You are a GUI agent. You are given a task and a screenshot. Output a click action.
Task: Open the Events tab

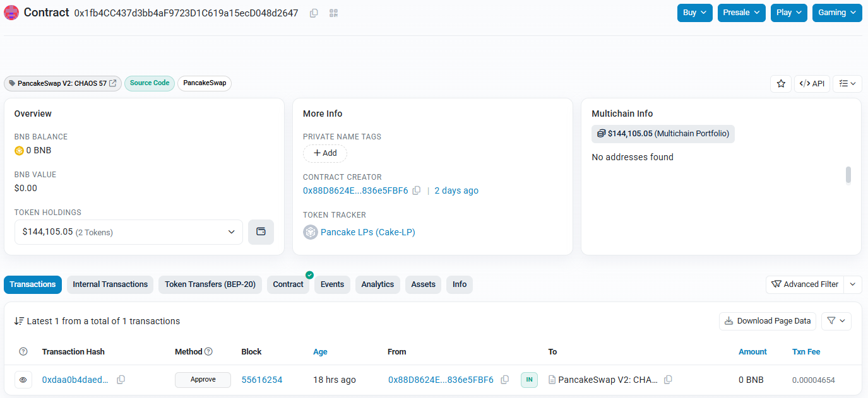(x=332, y=284)
